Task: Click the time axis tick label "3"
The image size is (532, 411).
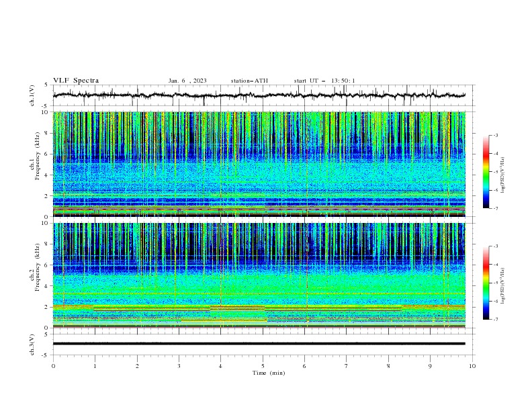Action: pyautogui.click(x=179, y=366)
